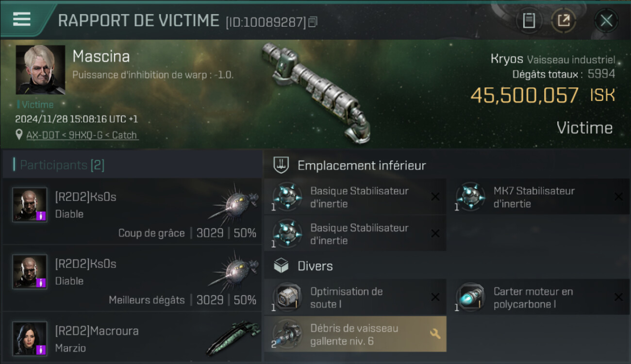Click the share report icon

point(564,20)
